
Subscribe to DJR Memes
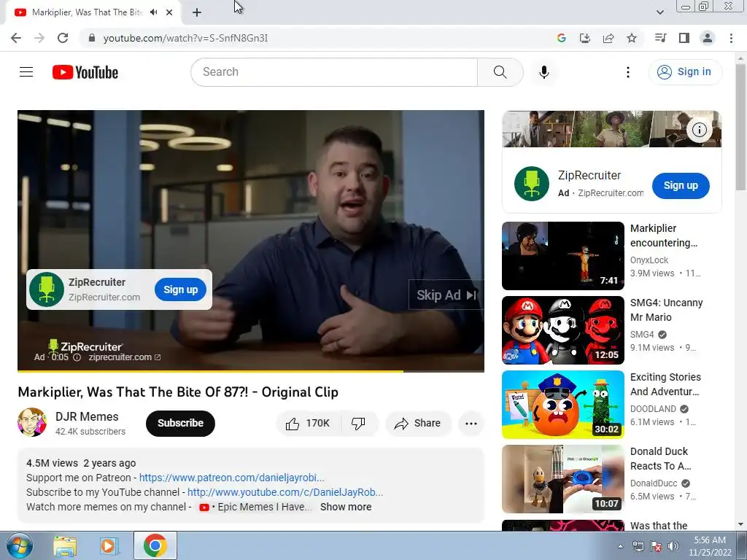click(181, 423)
